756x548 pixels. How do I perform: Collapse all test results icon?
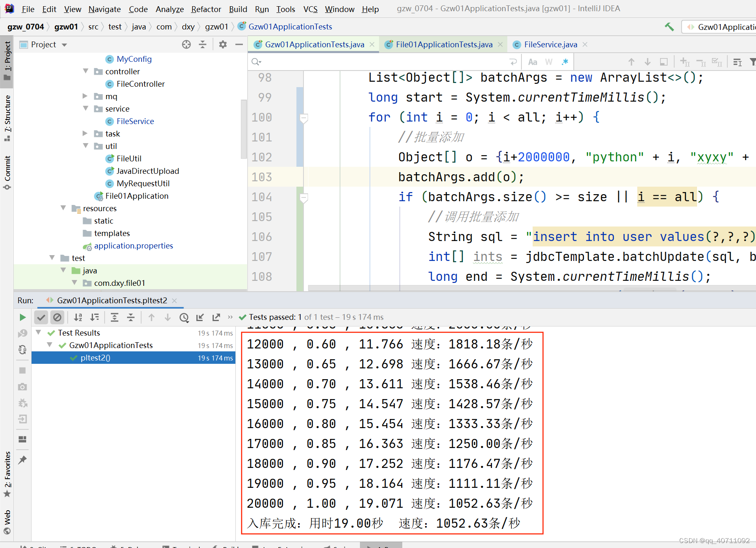[131, 317]
